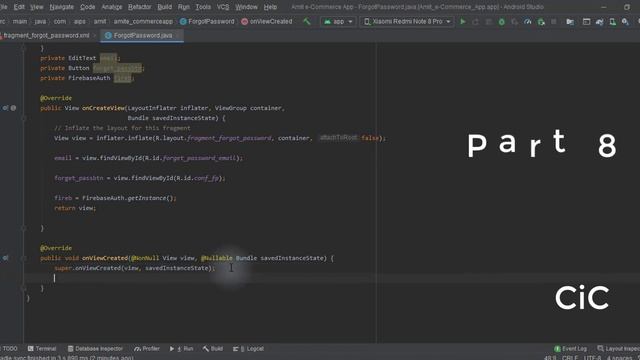Open the Tools menu

point(203,7)
